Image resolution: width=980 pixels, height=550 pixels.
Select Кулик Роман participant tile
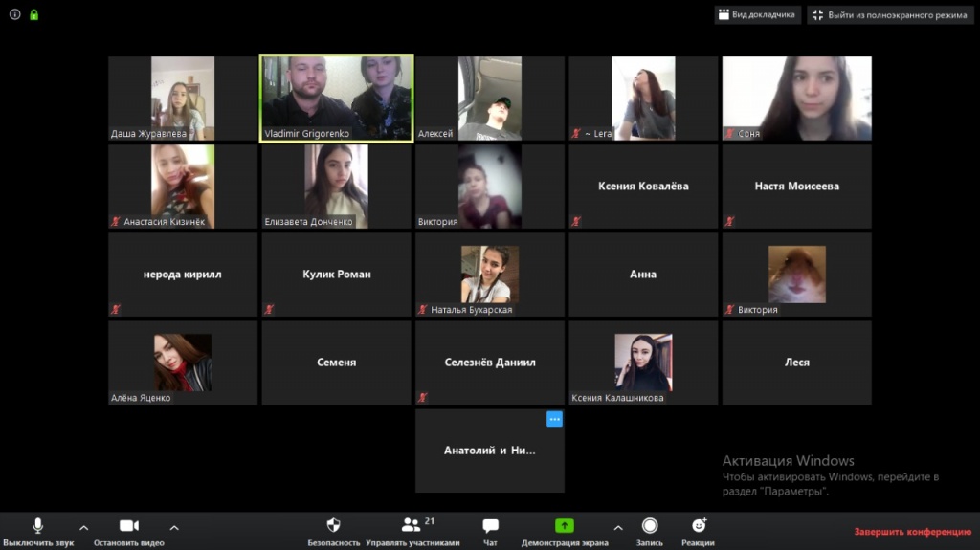click(x=336, y=275)
